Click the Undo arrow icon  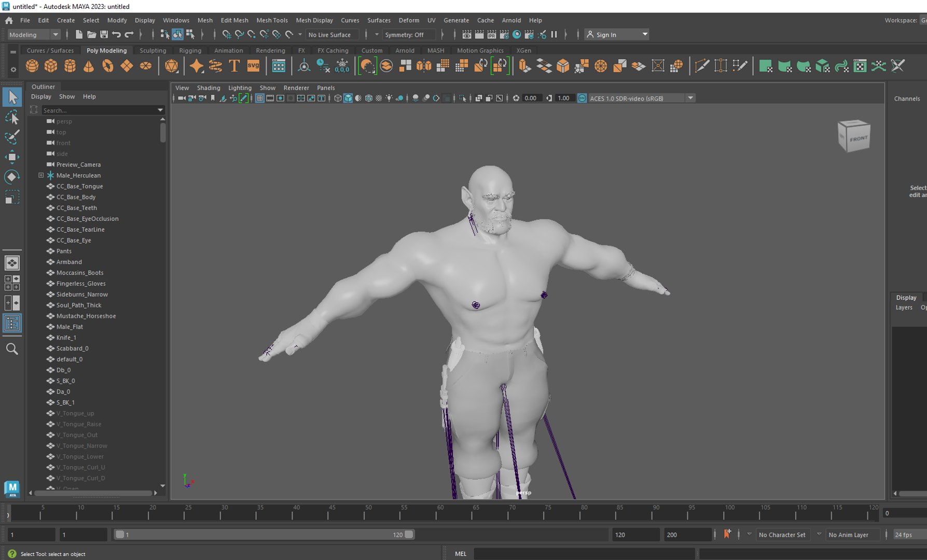(x=116, y=35)
